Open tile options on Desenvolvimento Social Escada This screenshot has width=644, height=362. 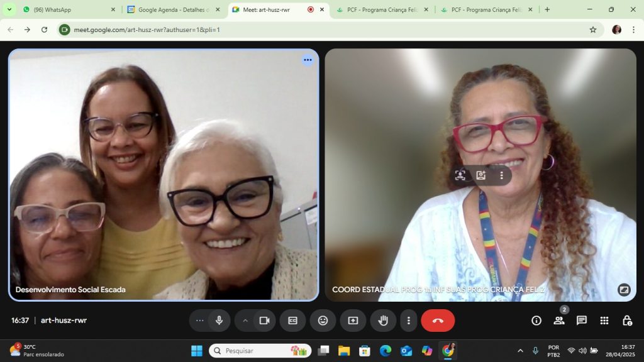click(x=308, y=60)
